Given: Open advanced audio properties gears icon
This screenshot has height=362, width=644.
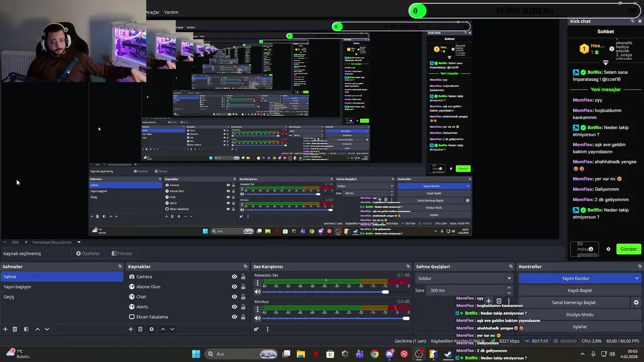Looking at the screenshot, I should [256, 329].
